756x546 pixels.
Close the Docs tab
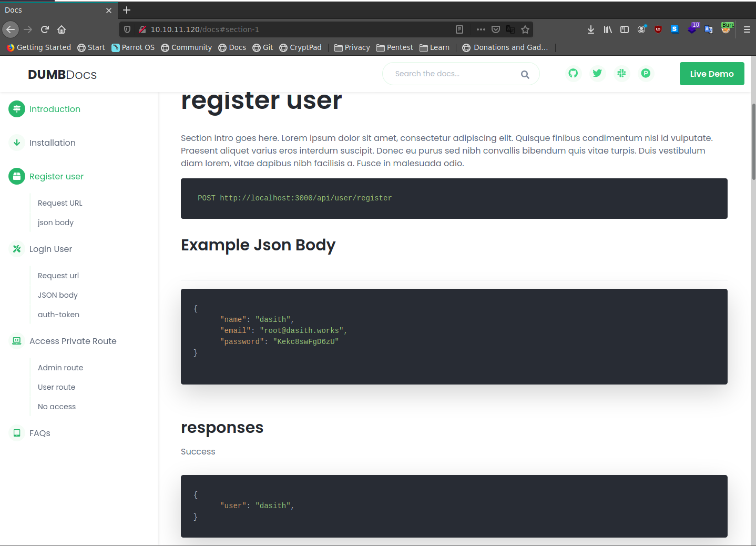click(109, 11)
